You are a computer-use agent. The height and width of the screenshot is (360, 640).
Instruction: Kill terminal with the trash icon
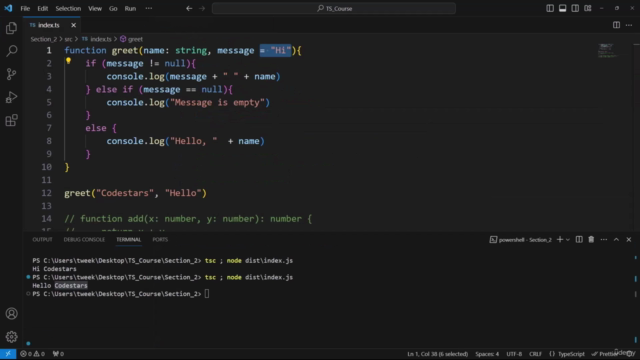point(591,240)
